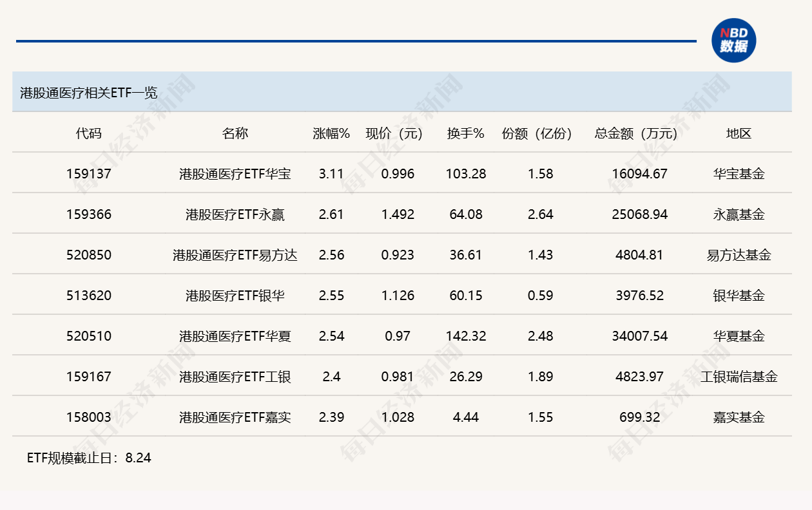Click the name 港股通医疗ETF易方达
This screenshot has width=812, height=510.
coord(235,255)
